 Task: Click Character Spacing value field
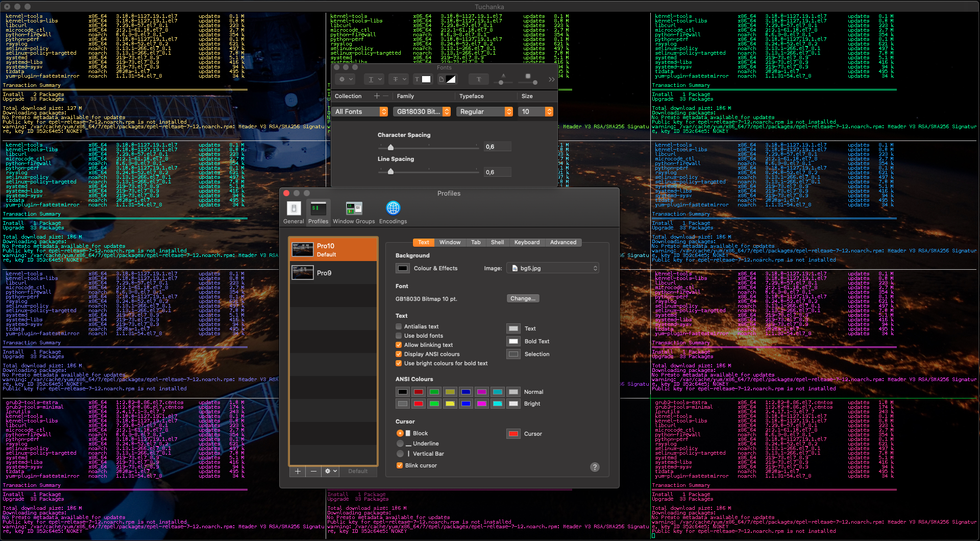pos(497,147)
